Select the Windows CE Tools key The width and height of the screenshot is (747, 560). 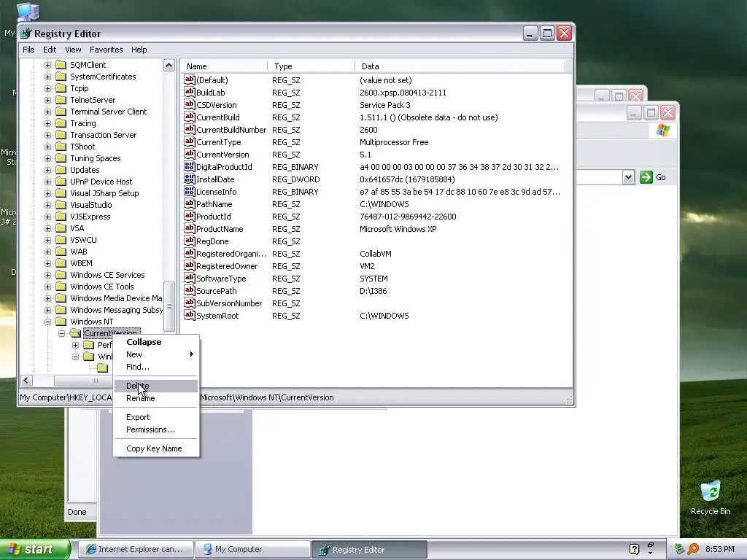(102, 286)
